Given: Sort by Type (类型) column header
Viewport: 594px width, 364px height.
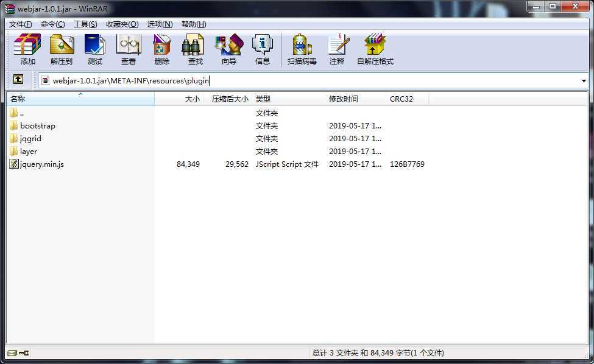Looking at the screenshot, I should click(x=288, y=99).
